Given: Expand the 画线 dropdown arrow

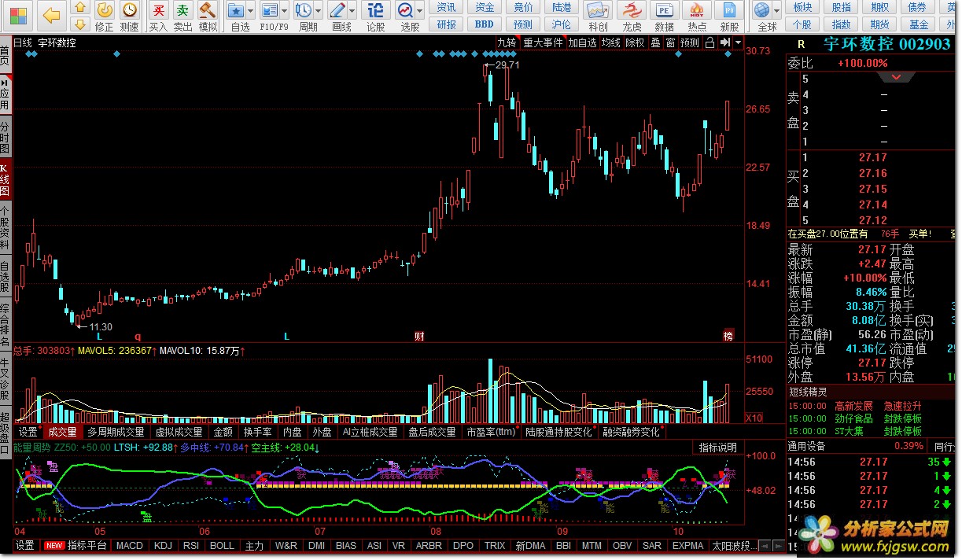Looking at the screenshot, I should (352, 11).
